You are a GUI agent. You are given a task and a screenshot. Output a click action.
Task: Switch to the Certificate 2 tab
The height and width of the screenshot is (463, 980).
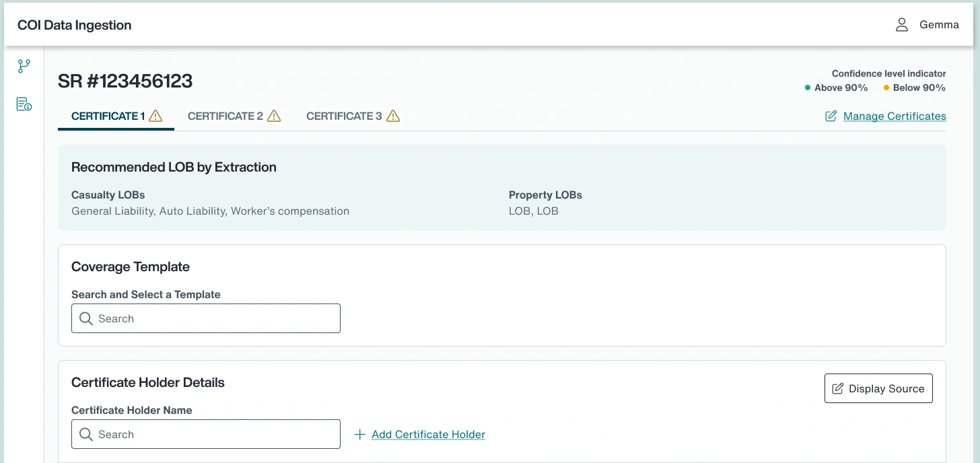pos(234,116)
